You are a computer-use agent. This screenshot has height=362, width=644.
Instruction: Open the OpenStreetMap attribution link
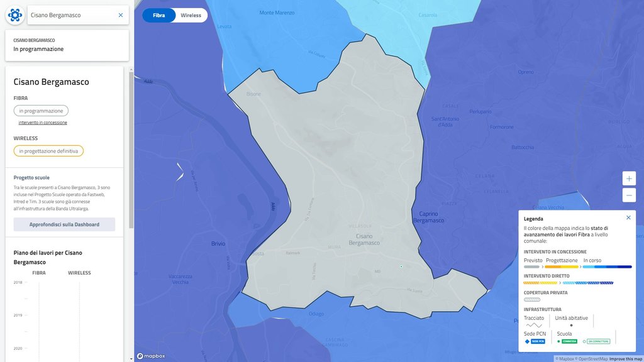pos(592,359)
